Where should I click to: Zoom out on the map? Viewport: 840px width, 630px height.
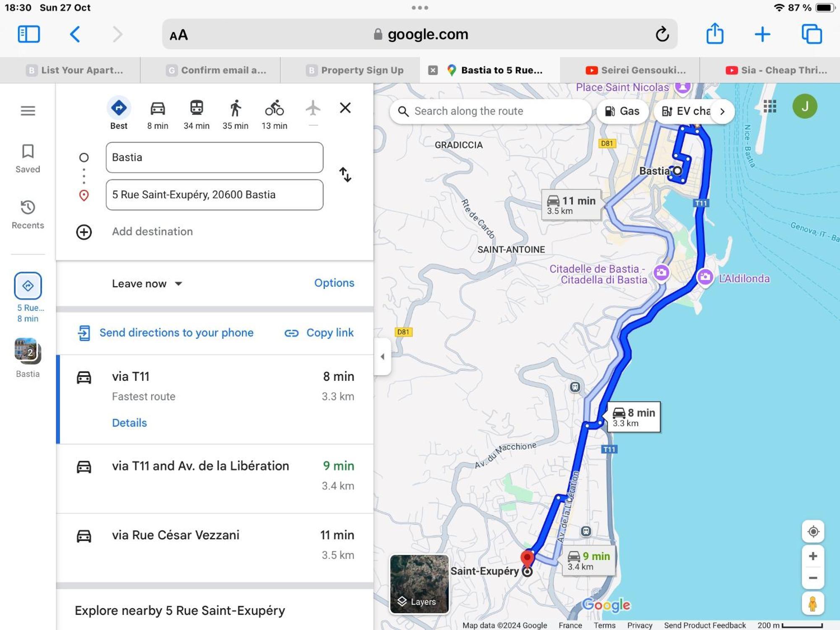pyautogui.click(x=813, y=578)
